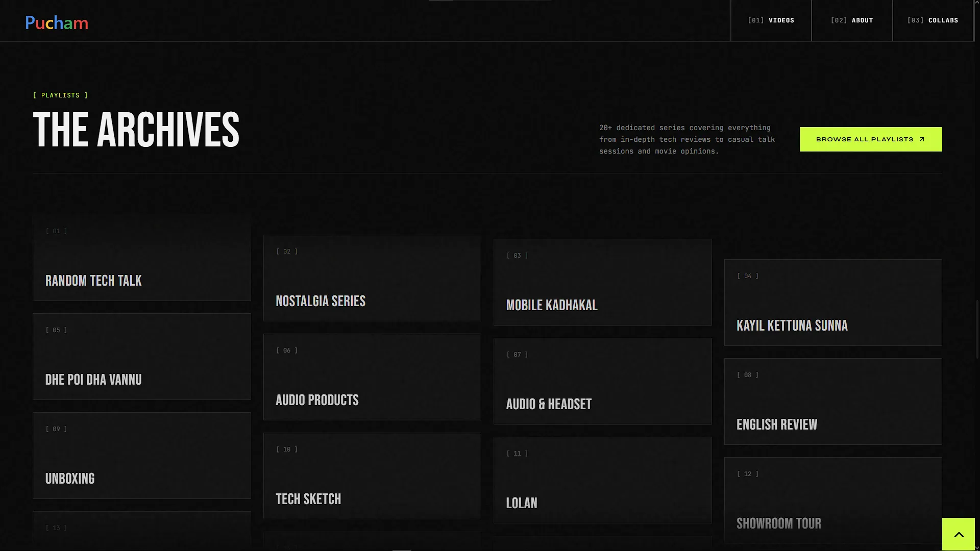Open the About nav item

[x=852, y=20]
